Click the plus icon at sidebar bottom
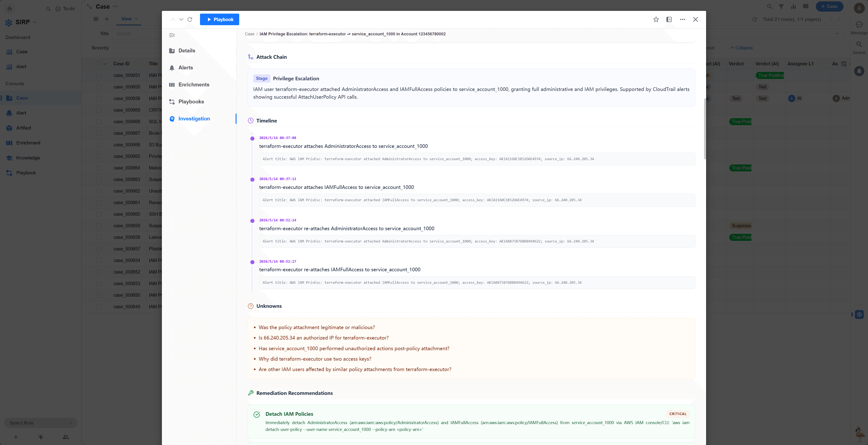The width and height of the screenshot is (868, 445). [15, 437]
